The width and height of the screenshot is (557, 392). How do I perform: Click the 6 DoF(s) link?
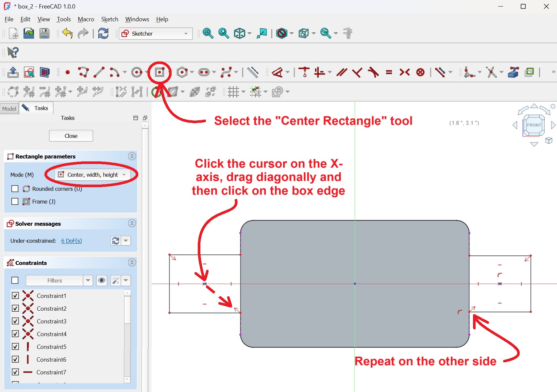pos(72,241)
